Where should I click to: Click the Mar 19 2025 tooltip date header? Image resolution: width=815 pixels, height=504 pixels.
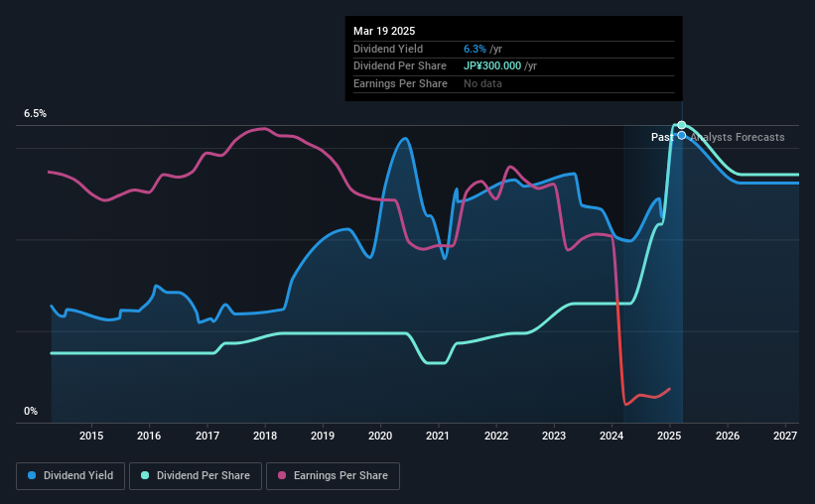[384, 31]
